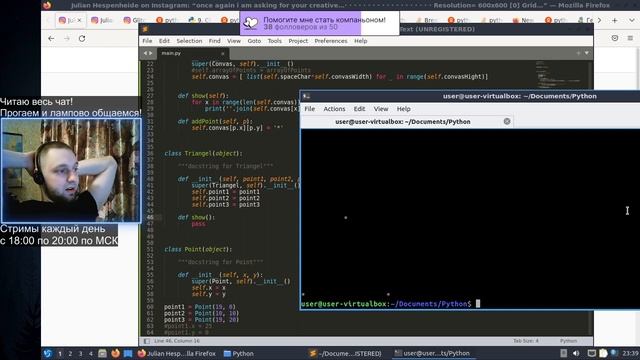Close the active Instagram Firefox tab
The width and height of the screenshot is (640, 360).
(80, 20)
